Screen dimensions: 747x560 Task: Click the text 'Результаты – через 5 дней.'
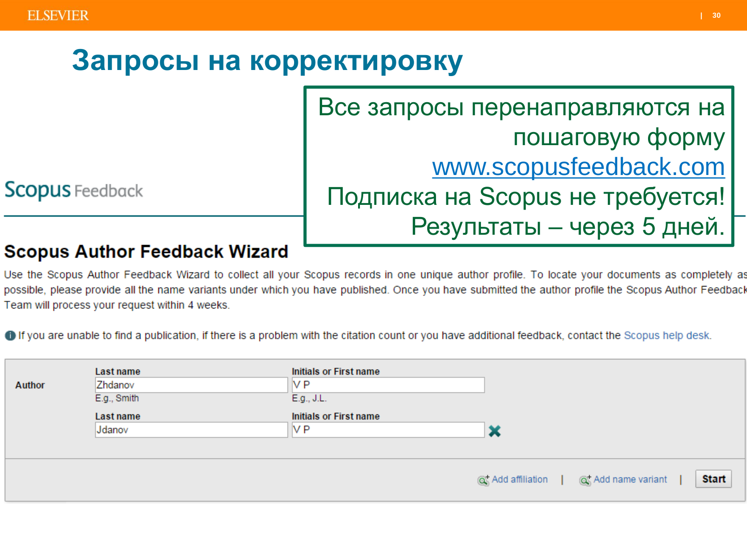coord(568,227)
